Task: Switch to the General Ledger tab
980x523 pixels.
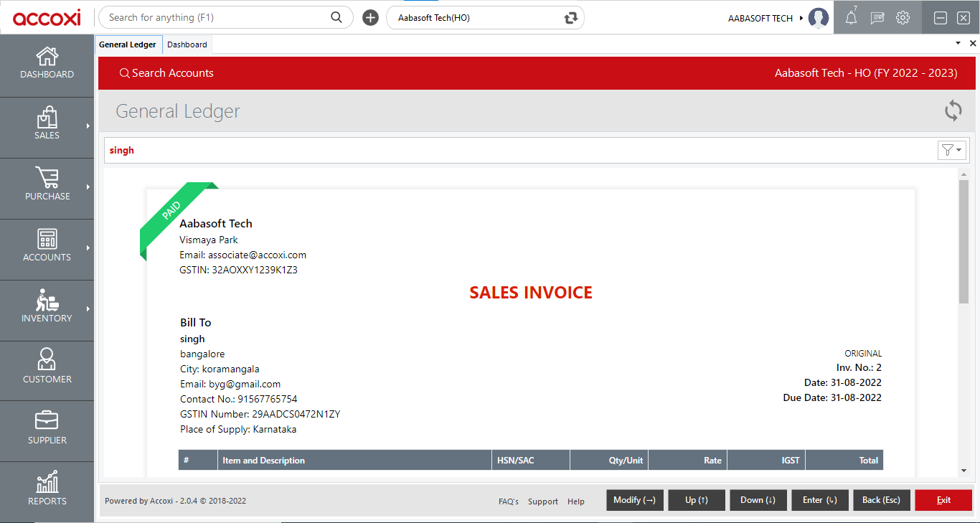Action: coord(128,44)
